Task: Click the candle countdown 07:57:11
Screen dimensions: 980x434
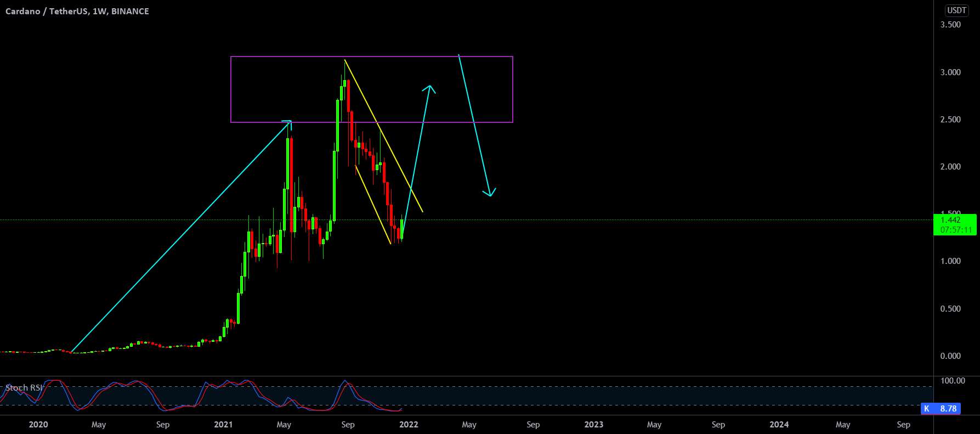Action: (x=956, y=230)
